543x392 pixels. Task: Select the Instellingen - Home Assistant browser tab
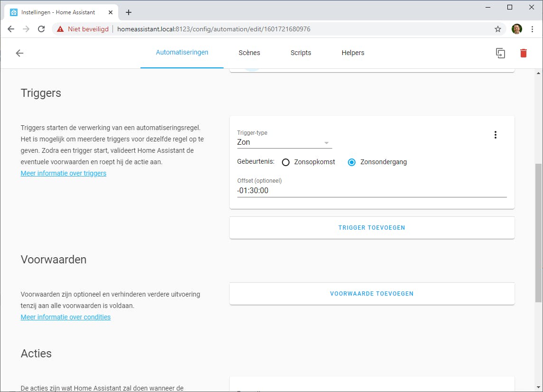point(62,12)
